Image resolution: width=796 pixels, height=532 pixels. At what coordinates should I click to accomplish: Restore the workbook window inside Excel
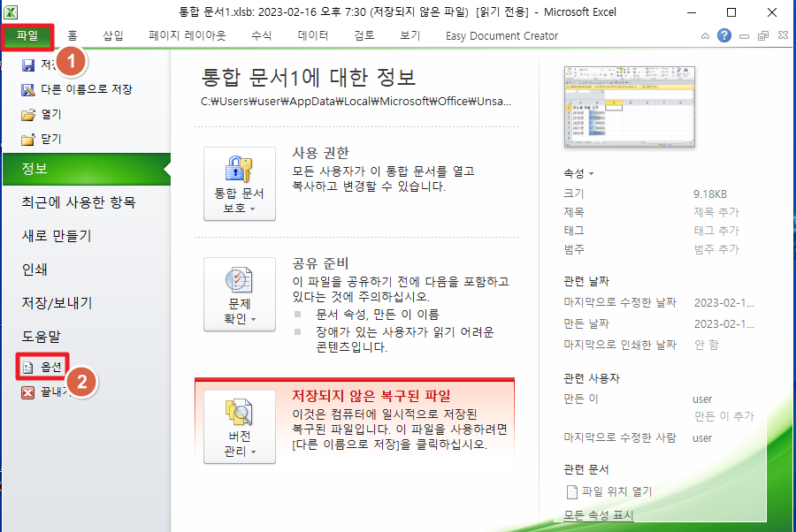point(763,36)
